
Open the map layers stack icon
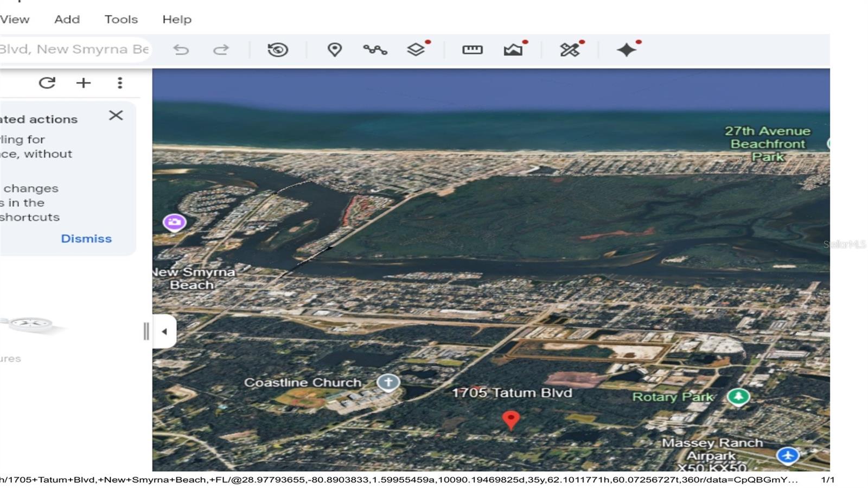click(x=416, y=50)
